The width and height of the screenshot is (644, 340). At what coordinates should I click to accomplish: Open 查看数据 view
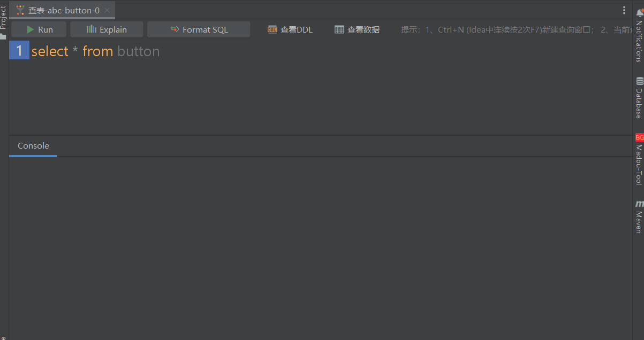click(357, 29)
